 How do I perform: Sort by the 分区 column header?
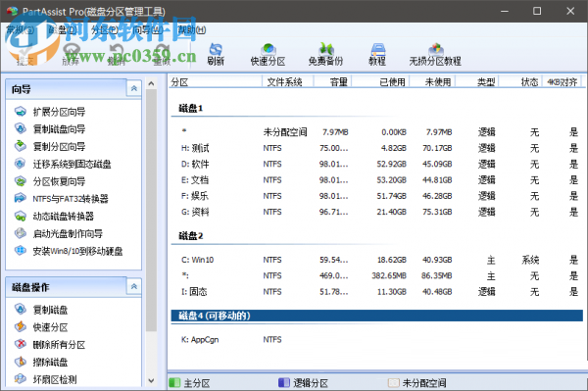pos(215,81)
